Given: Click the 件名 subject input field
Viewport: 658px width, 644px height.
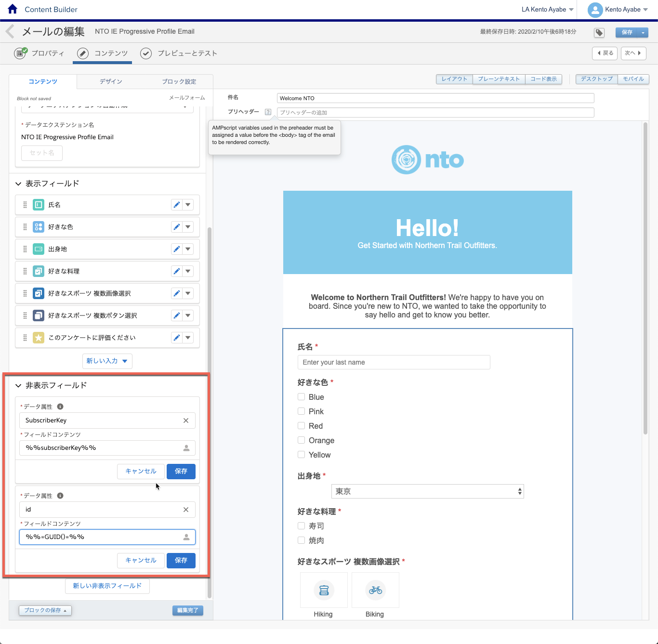Looking at the screenshot, I should click(x=435, y=98).
